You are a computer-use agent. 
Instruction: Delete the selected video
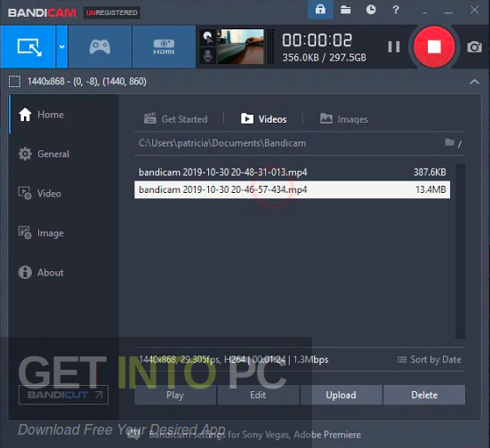click(x=424, y=395)
